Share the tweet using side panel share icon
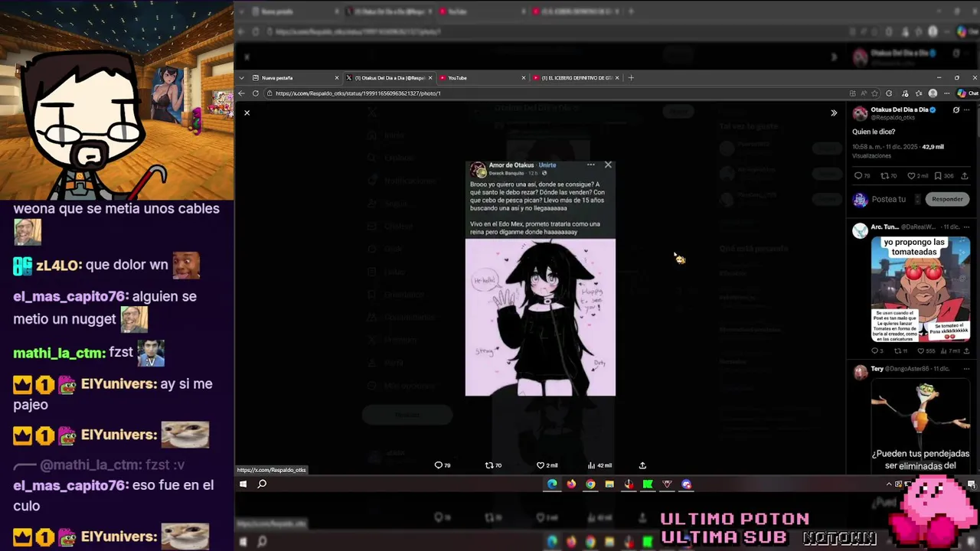 tap(965, 176)
